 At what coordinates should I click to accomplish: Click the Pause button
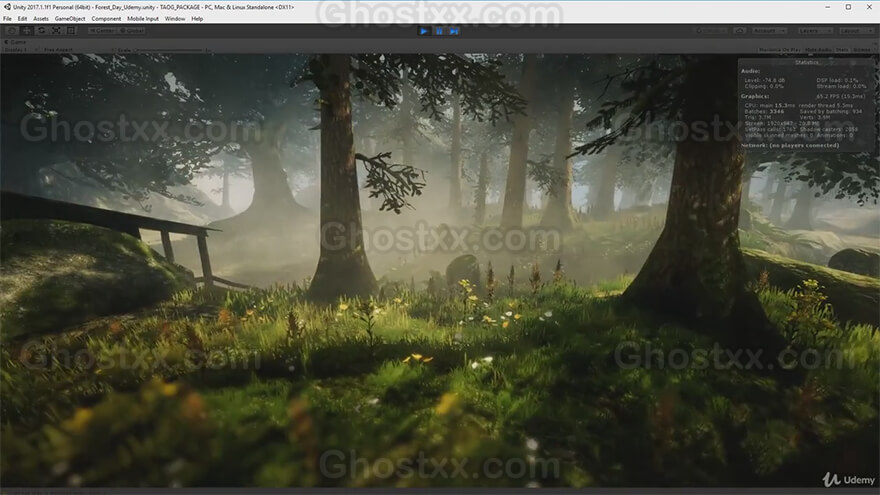pos(439,31)
